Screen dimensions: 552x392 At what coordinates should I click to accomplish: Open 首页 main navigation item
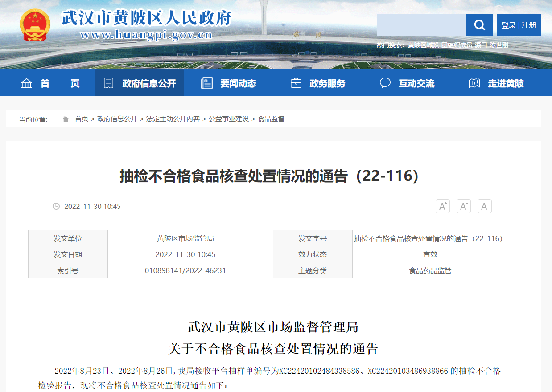(50, 83)
